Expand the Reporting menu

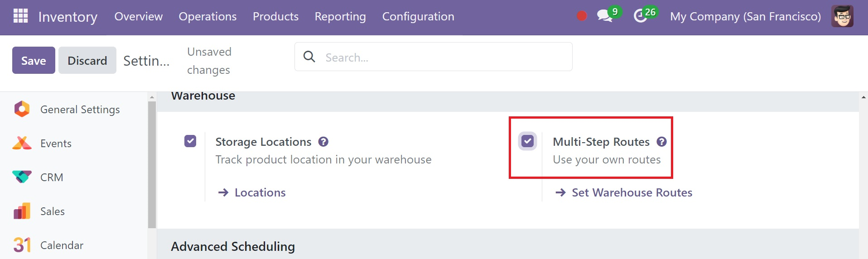(340, 16)
